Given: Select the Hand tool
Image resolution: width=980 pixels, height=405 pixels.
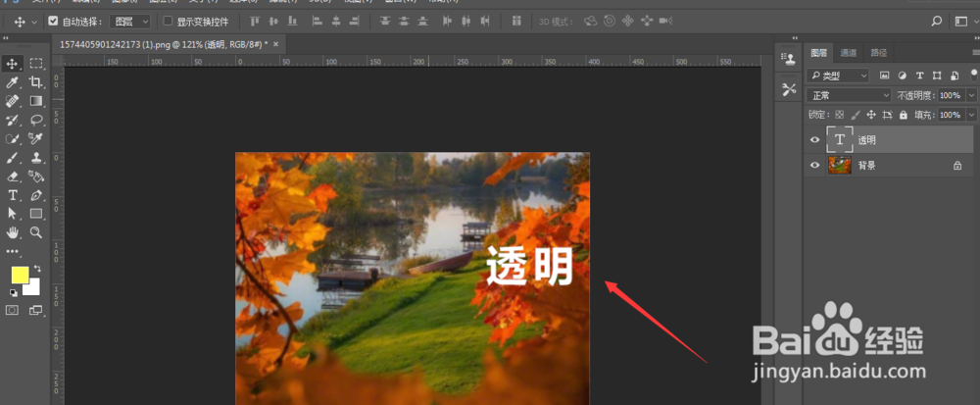Looking at the screenshot, I should tap(12, 232).
